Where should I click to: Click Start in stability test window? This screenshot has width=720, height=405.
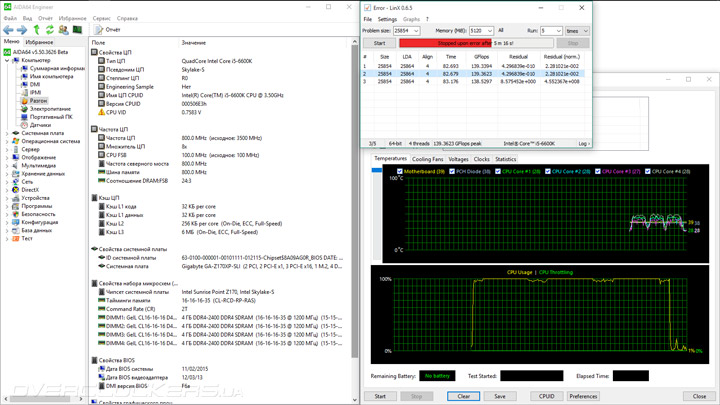coord(380,396)
